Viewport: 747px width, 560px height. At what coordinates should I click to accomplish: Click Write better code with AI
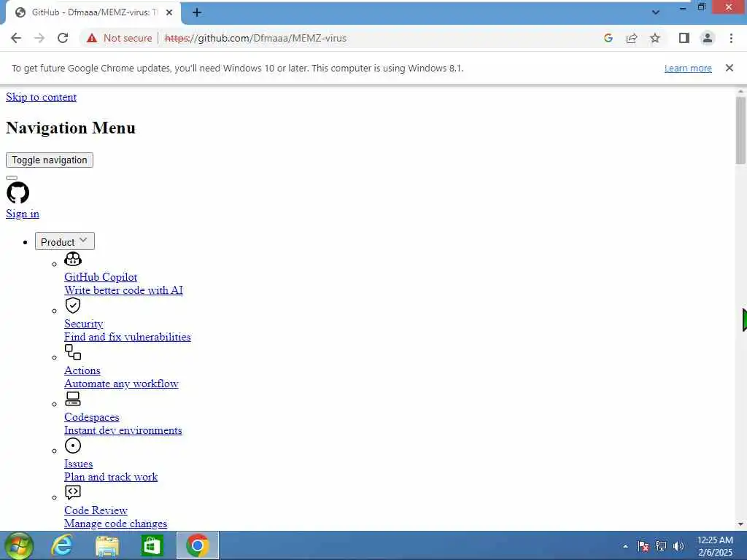tap(123, 290)
